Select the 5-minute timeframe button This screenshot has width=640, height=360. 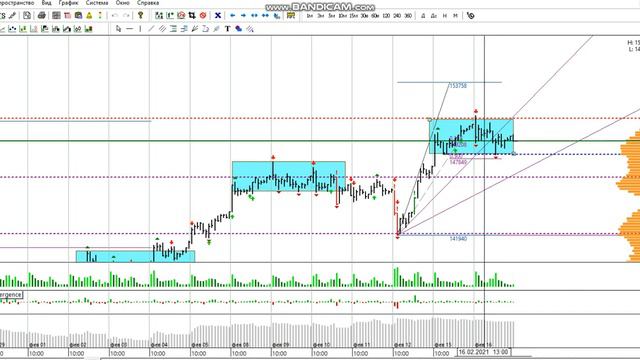pos(331,16)
